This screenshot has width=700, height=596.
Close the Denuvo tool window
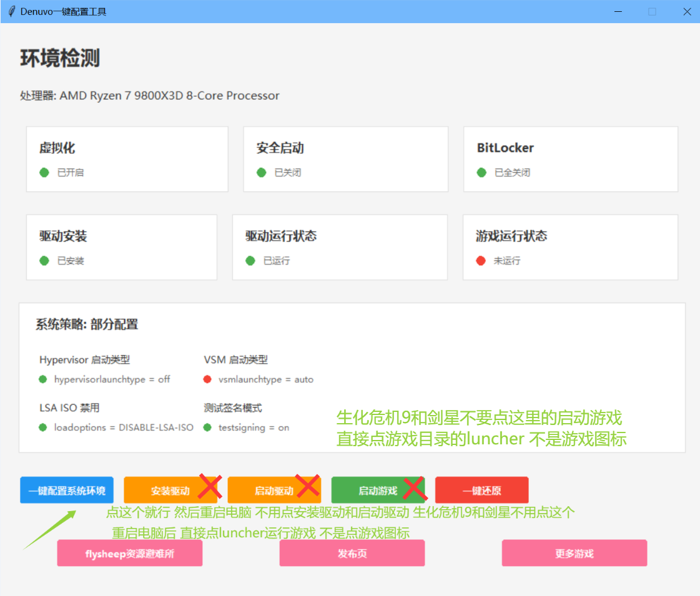click(687, 12)
